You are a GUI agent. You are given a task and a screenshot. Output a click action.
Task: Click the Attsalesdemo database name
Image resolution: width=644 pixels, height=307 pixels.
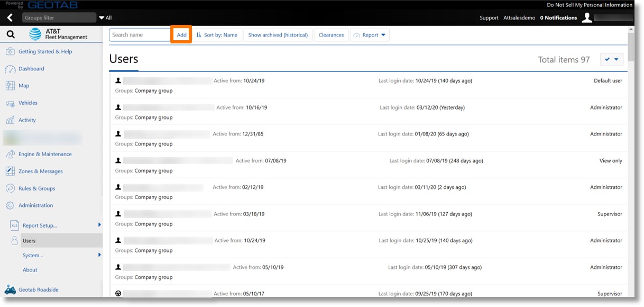519,18
